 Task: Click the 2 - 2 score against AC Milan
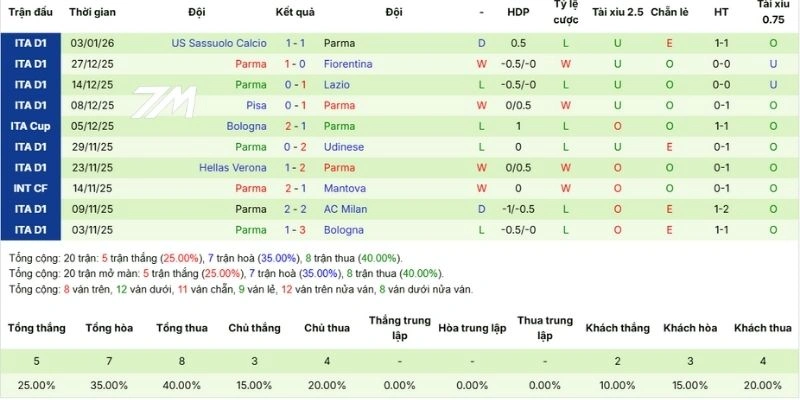295,209
